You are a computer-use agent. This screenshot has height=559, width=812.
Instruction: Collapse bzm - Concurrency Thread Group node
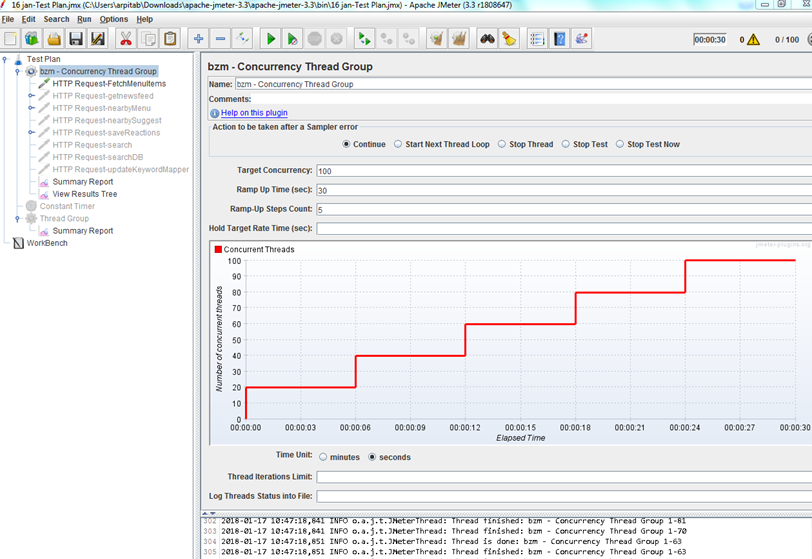point(18,71)
